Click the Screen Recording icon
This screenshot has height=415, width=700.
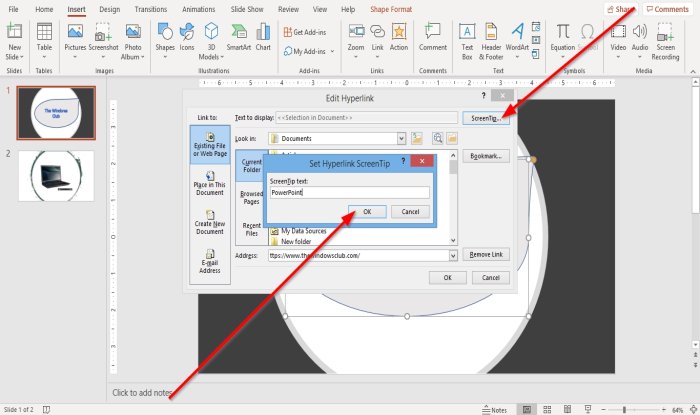pyautogui.click(x=665, y=42)
